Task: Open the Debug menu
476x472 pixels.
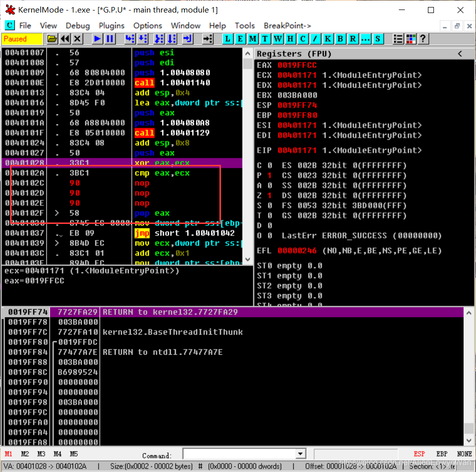Action: pos(78,26)
